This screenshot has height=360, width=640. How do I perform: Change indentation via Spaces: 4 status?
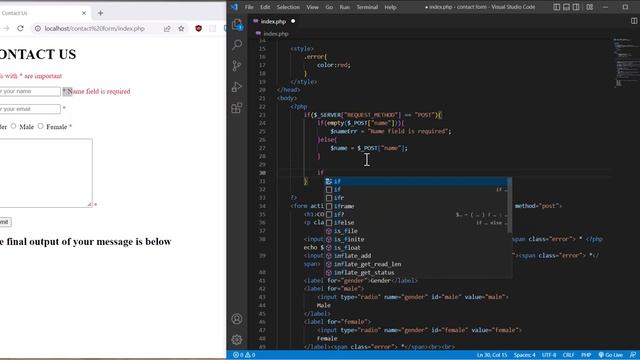click(524, 355)
